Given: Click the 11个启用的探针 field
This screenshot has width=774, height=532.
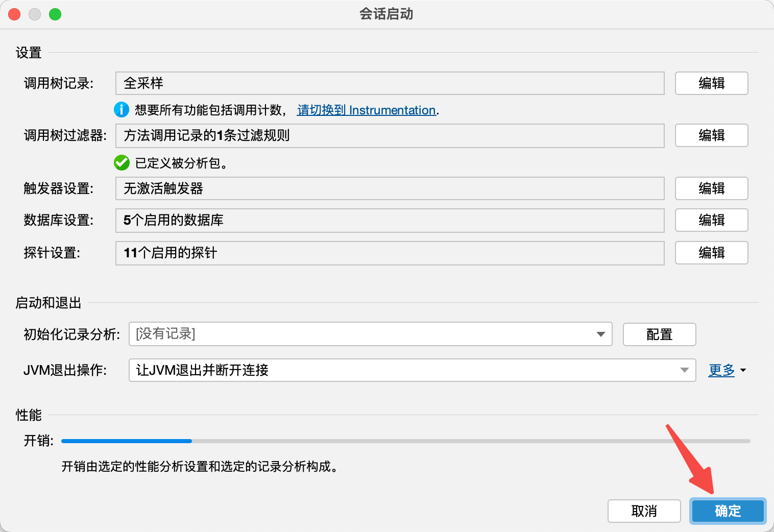Looking at the screenshot, I should (x=390, y=253).
